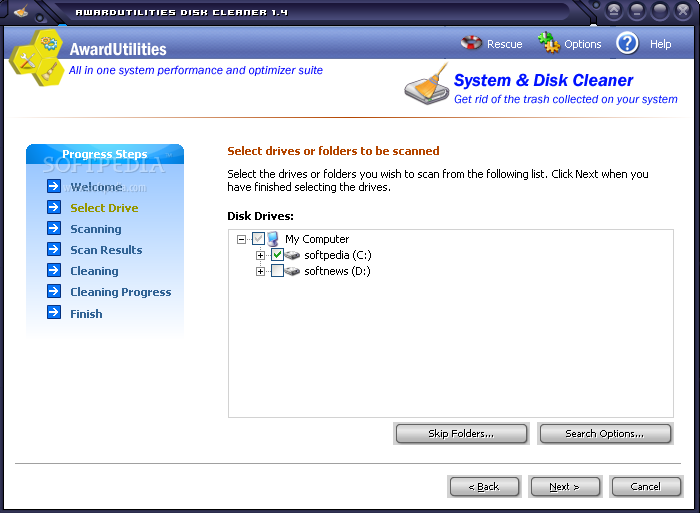The image size is (700, 513).
Task: Go to the Cleaning step
Action: (x=94, y=271)
